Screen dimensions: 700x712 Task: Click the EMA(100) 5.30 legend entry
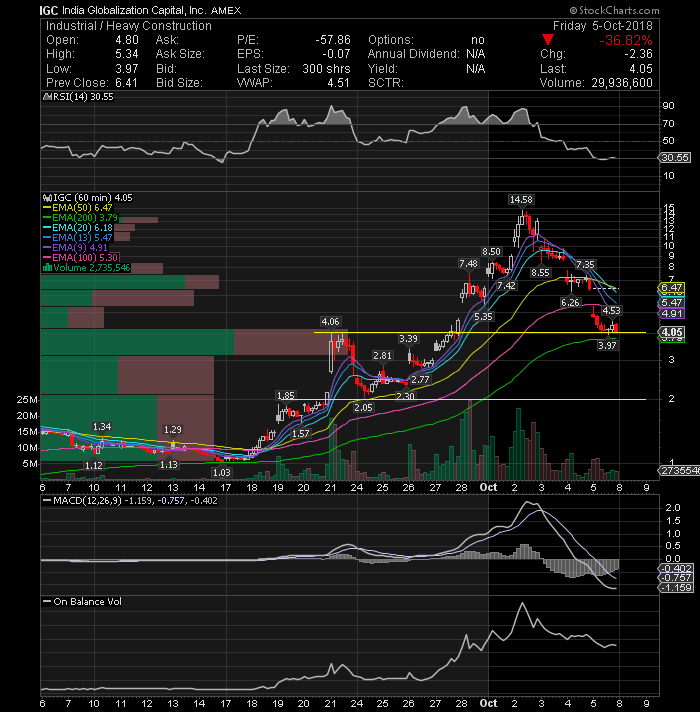tap(80, 258)
